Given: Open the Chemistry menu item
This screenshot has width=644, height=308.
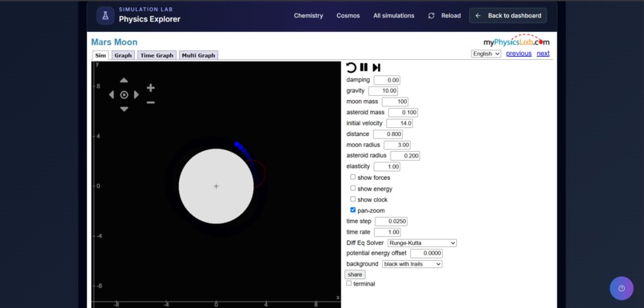Looking at the screenshot, I should [308, 16].
